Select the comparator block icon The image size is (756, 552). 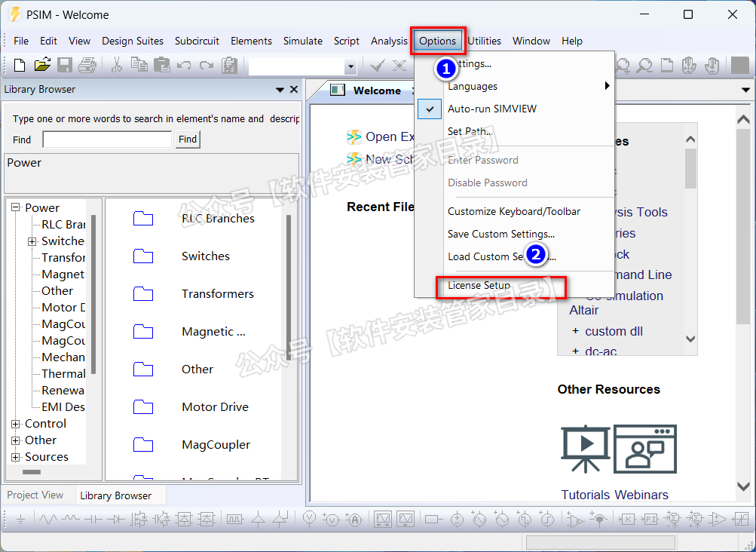(718, 520)
